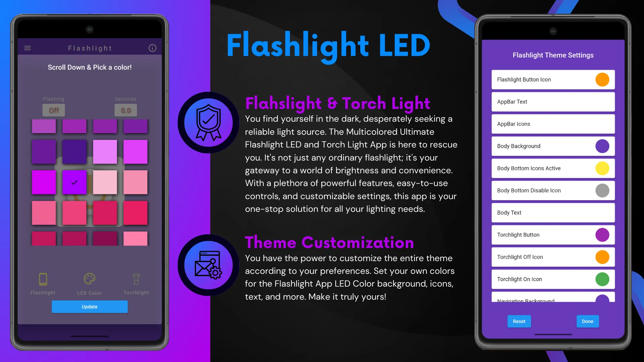Select the magenta color swatch in grid
The height and width of the screenshot is (362, 644).
[x=43, y=182]
